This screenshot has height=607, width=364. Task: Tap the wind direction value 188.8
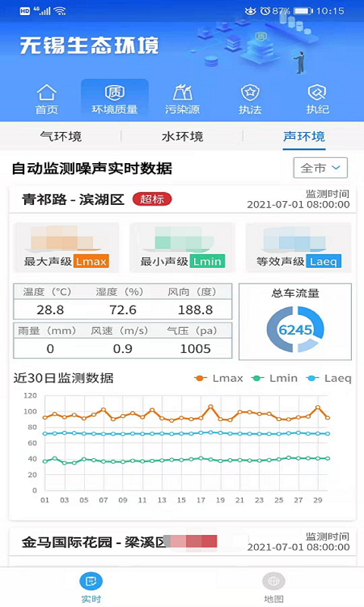click(x=196, y=310)
